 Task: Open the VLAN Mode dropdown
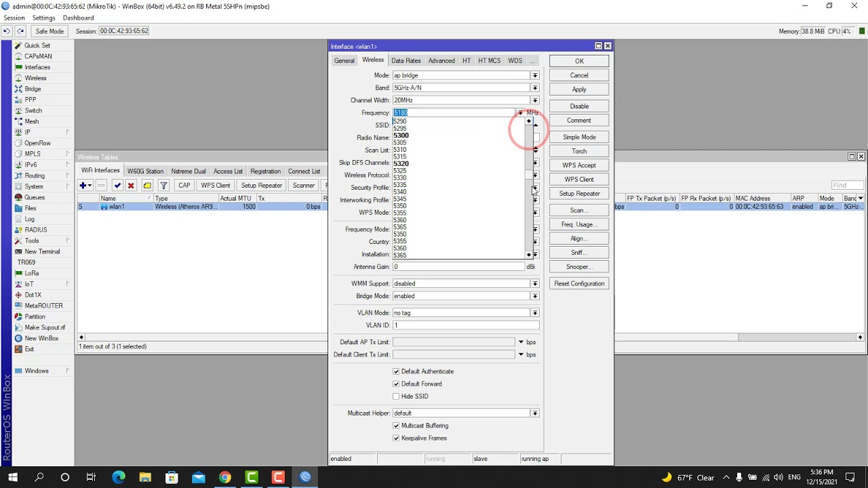tap(535, 313)
